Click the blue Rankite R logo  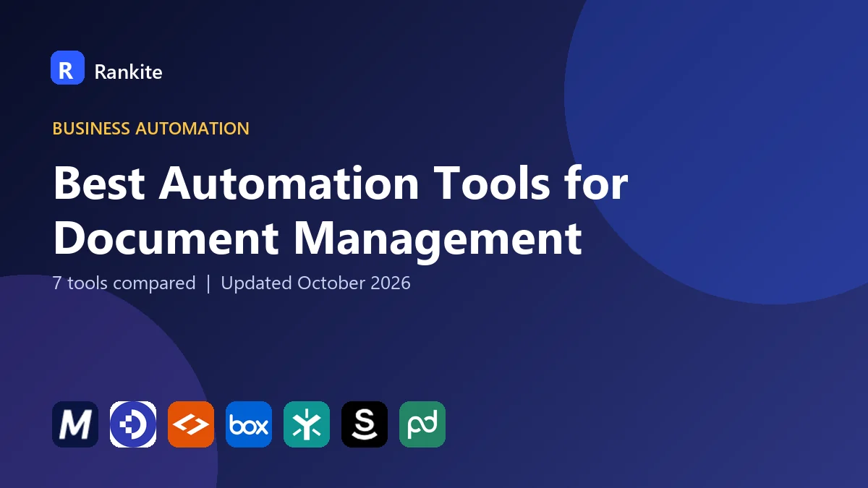pos(67,68)
